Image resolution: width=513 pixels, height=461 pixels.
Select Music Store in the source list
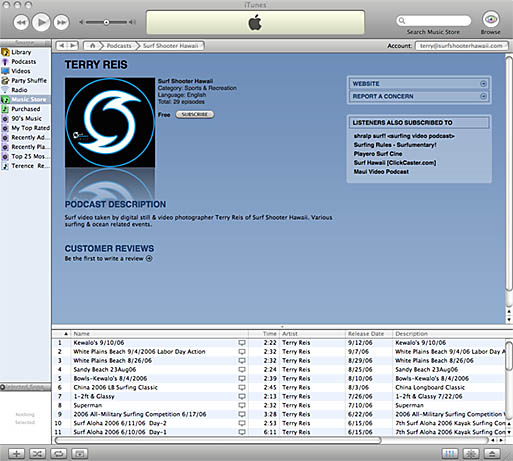pyautogui.click(x=25, y=99)
